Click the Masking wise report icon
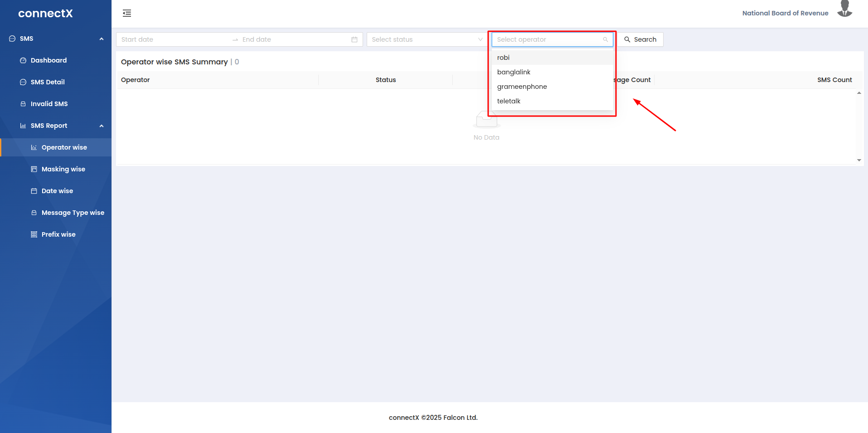 pos(34,169)
